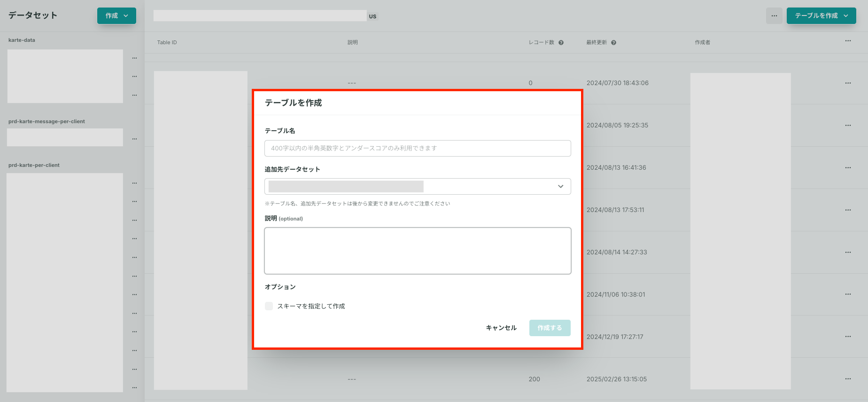Focus the テーブル名 input field
The image size is (868, 402).
(418, 148)
